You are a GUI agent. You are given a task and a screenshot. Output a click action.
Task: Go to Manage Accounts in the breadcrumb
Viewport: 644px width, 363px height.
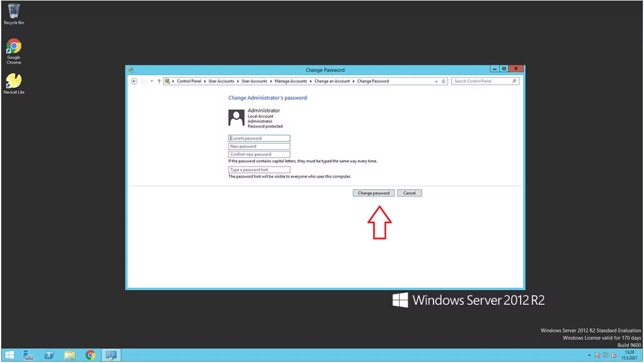[x=291, y=81]
